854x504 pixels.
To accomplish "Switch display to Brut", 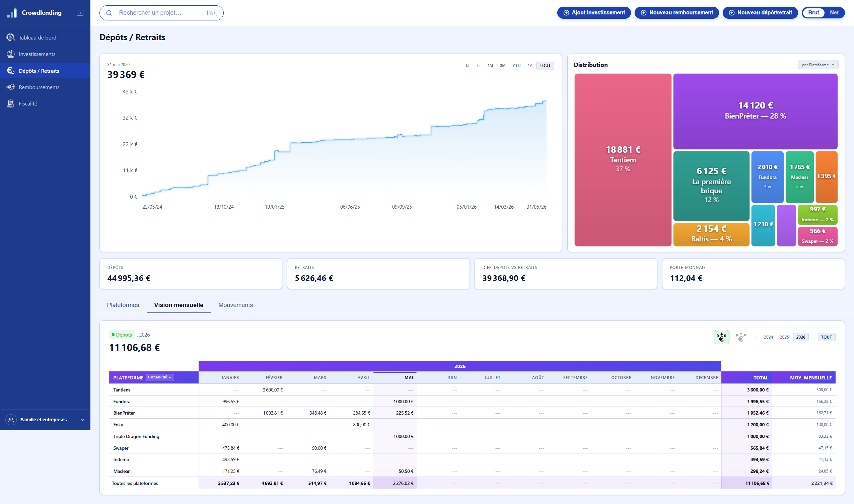I will click(x=813, y=13).
